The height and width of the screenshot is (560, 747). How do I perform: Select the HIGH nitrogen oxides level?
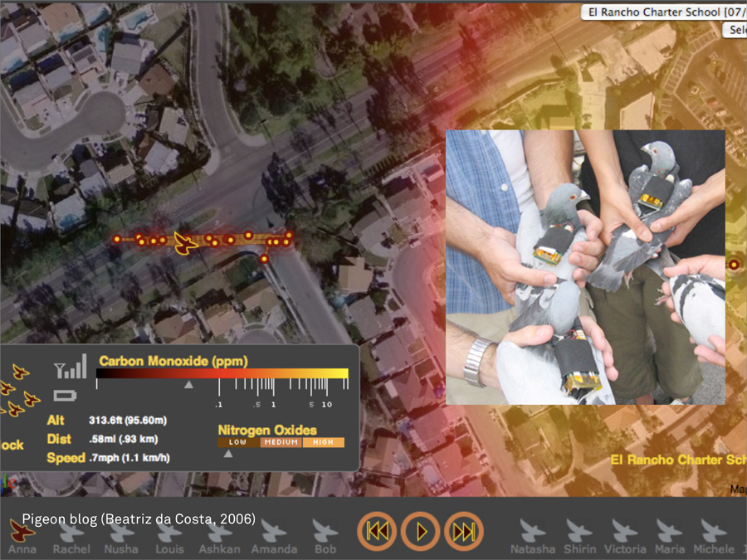click(x=323, y=442)
